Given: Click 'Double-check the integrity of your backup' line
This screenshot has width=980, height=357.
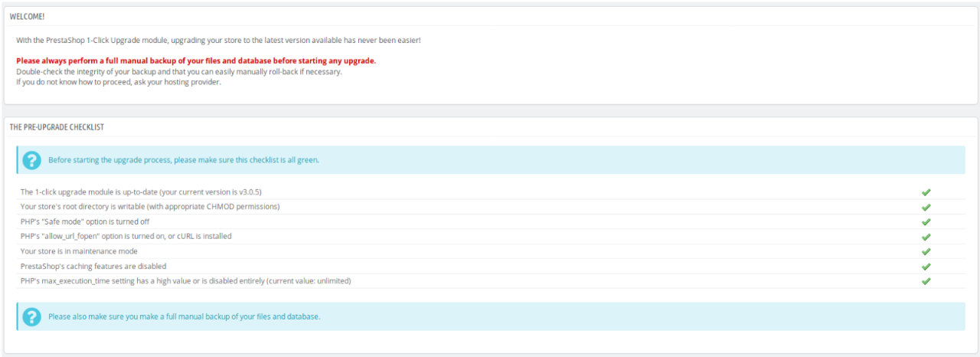Looking at the screenshot, I should click(x=179, y=71).
